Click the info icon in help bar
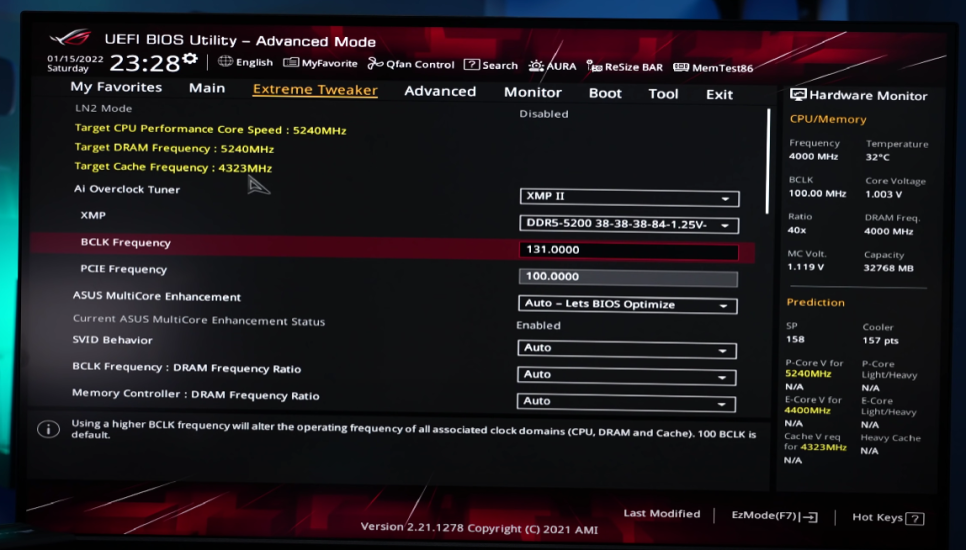This screenshot has height=550, width=966. [x=49, y=429]
